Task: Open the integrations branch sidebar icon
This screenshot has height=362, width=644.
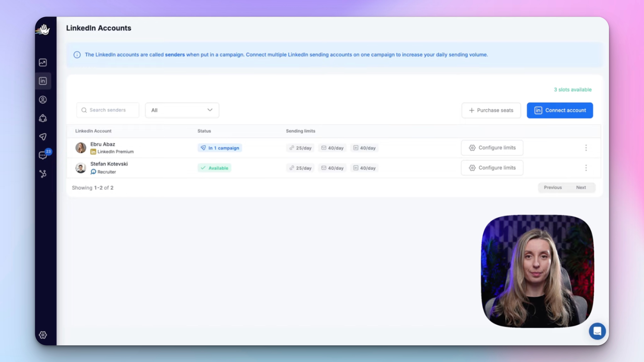Action: pyautogui.click(x=43, y=174)
